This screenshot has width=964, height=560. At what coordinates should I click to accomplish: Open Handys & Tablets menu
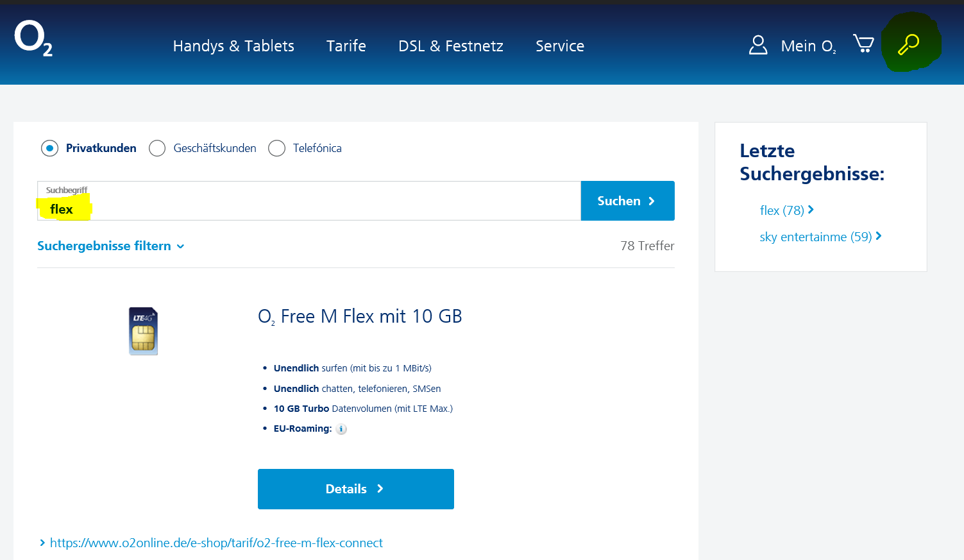coord(233,46)
